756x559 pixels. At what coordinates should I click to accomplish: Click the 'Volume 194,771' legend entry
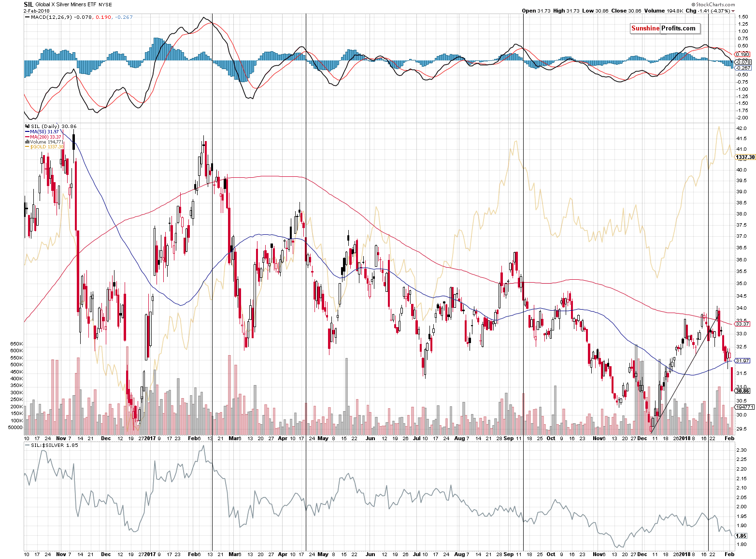tap(47, 142)
